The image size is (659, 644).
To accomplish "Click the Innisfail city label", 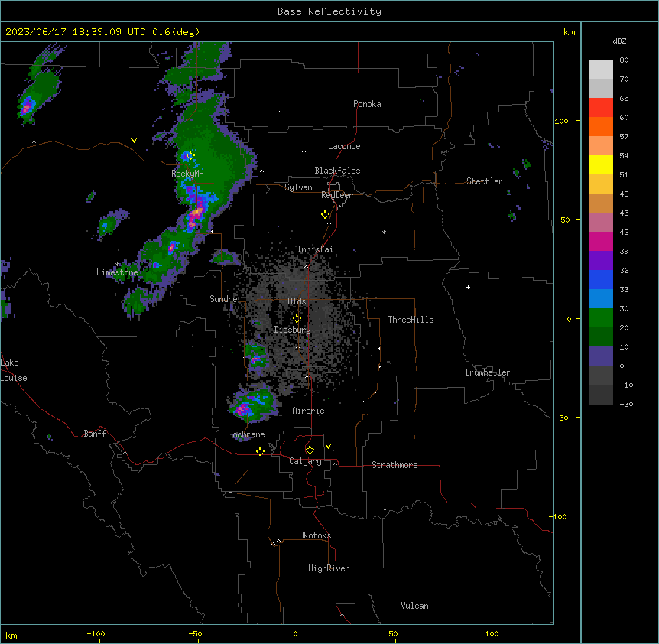I will pos(317,249).
